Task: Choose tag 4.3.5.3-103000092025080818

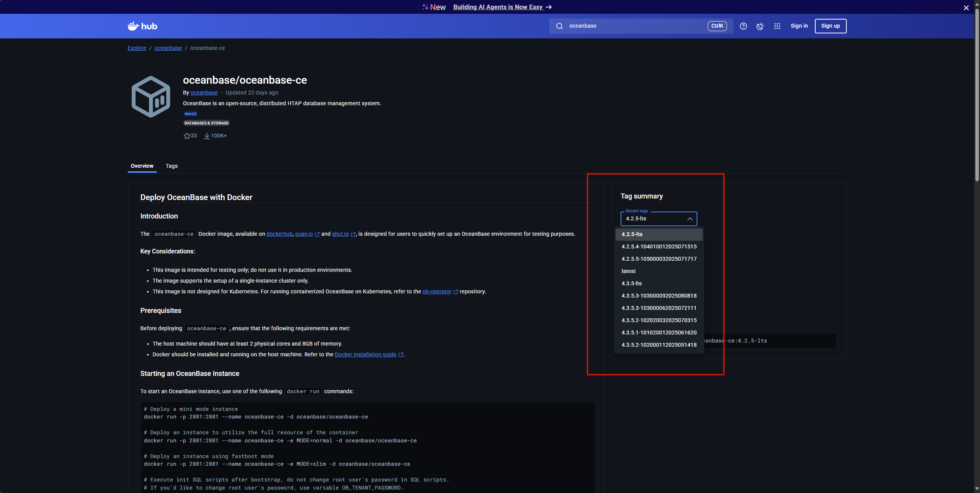Action: pos(659,296)
